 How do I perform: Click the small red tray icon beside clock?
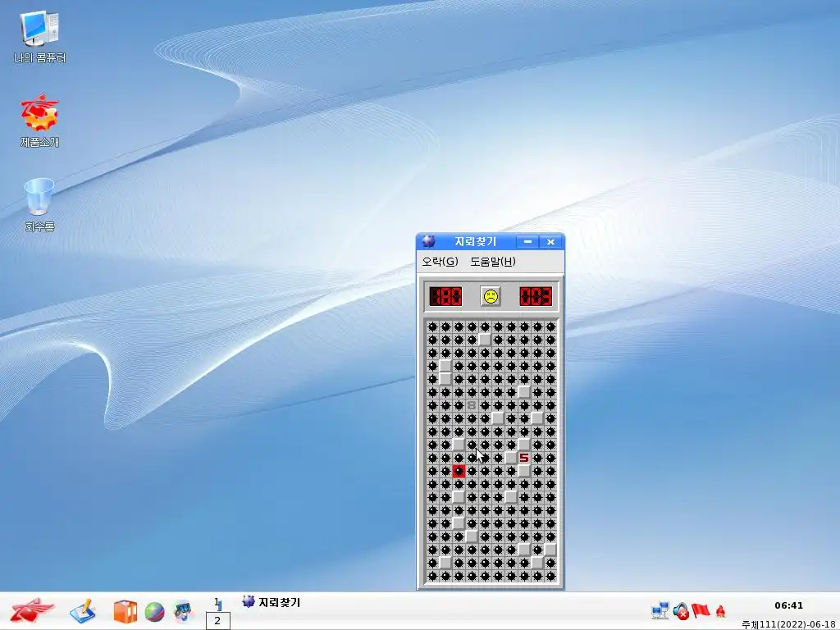720,610
